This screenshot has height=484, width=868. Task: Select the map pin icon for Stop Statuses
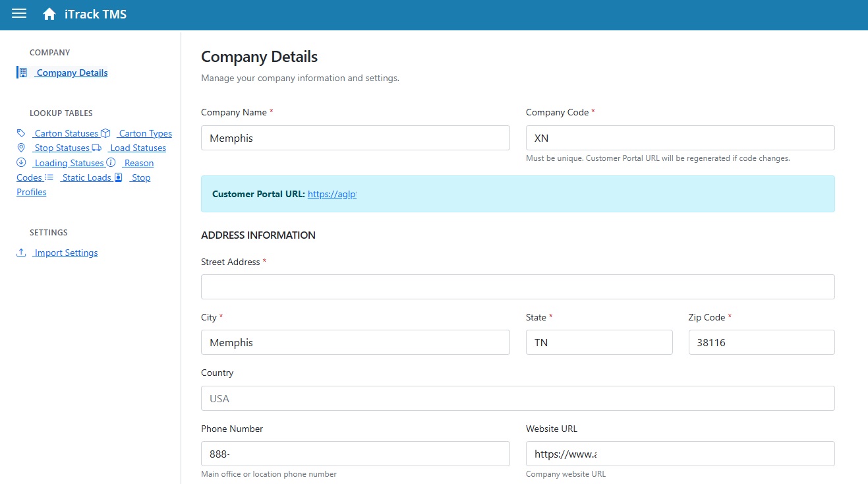point(21,147)
